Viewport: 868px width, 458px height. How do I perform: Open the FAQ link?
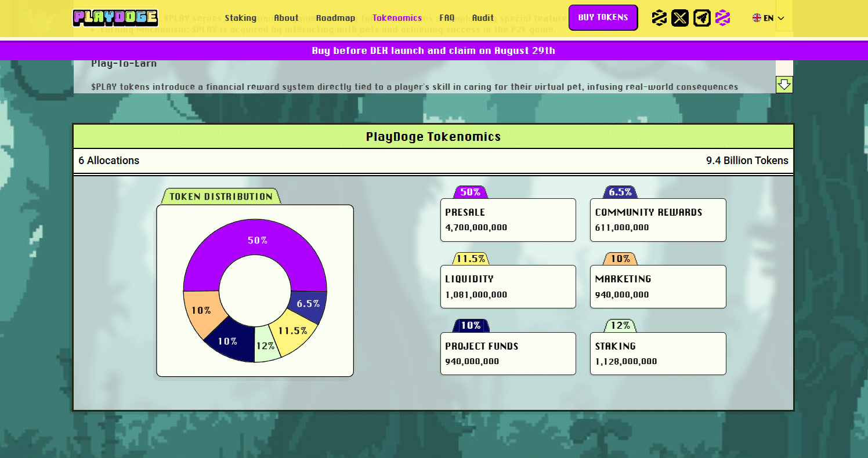coord(447,18)
